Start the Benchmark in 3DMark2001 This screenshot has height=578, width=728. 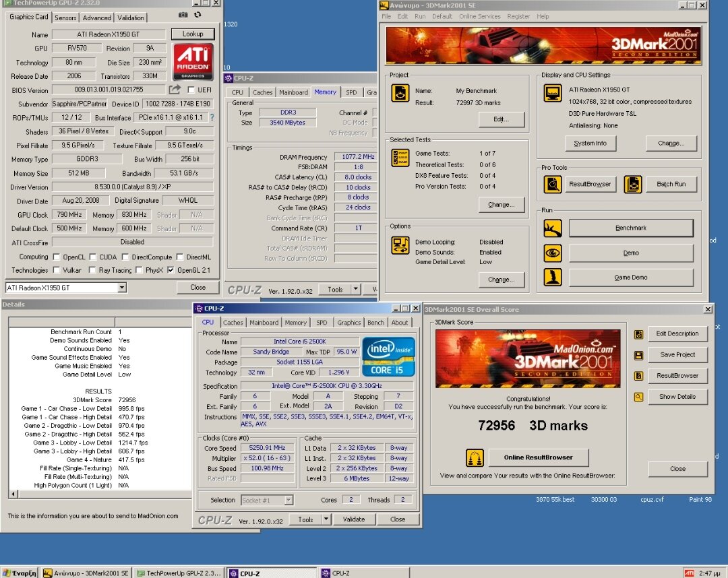coord(630,228)
